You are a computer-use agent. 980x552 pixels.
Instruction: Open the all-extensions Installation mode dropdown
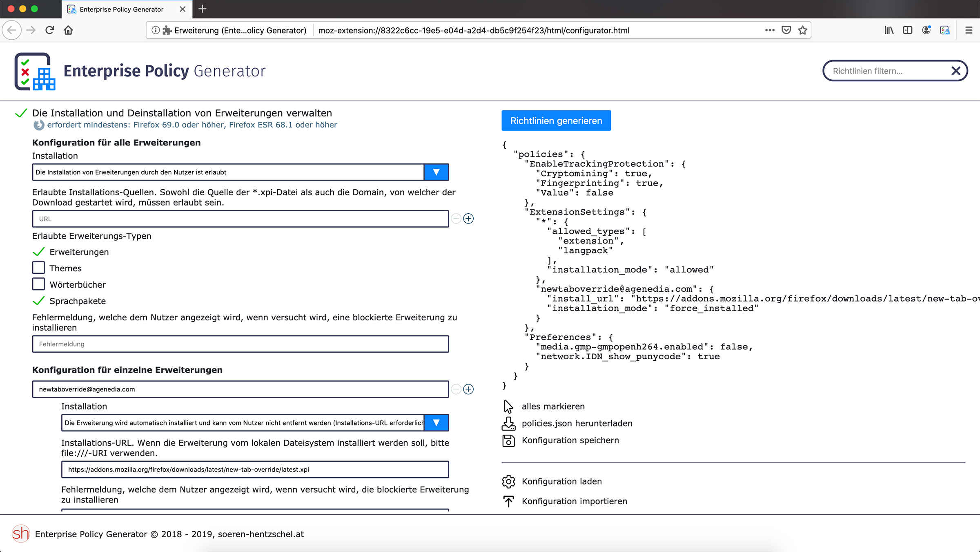(436, 172)
